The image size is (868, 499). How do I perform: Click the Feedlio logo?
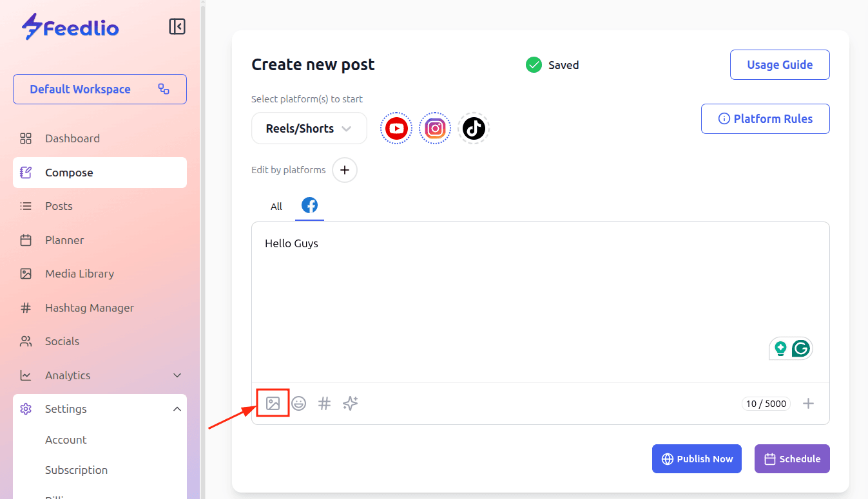point(70,27)
